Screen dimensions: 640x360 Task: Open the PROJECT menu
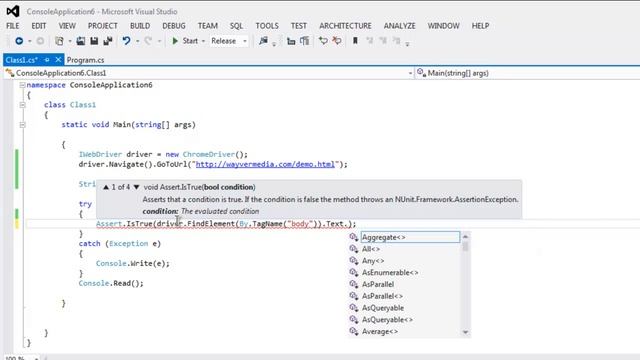[x=102, y=26]
